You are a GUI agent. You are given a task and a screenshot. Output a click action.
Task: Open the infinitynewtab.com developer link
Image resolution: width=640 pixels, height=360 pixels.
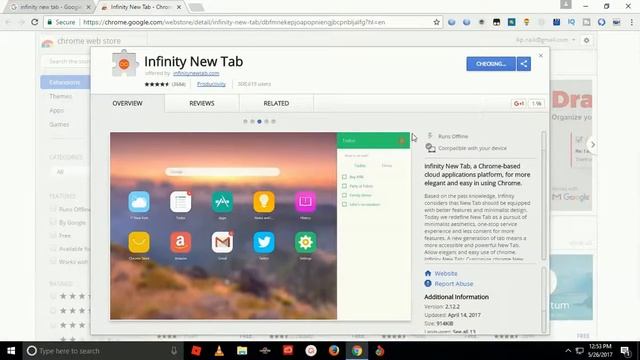[x=196, y=73]
